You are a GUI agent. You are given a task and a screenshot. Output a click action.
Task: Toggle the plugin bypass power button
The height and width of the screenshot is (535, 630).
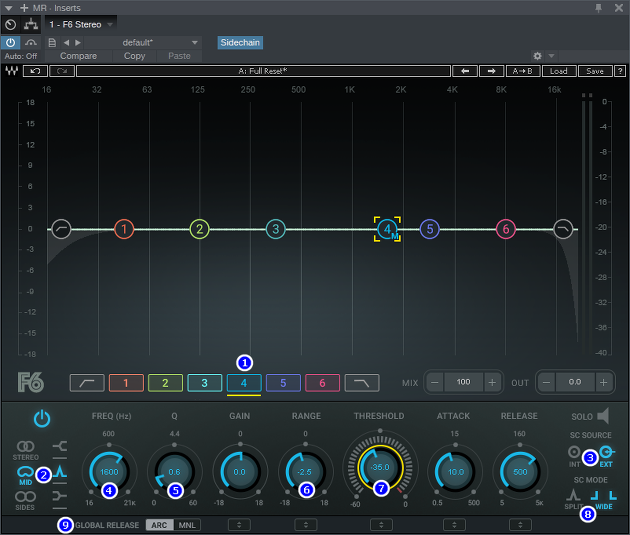coord(10,43)
